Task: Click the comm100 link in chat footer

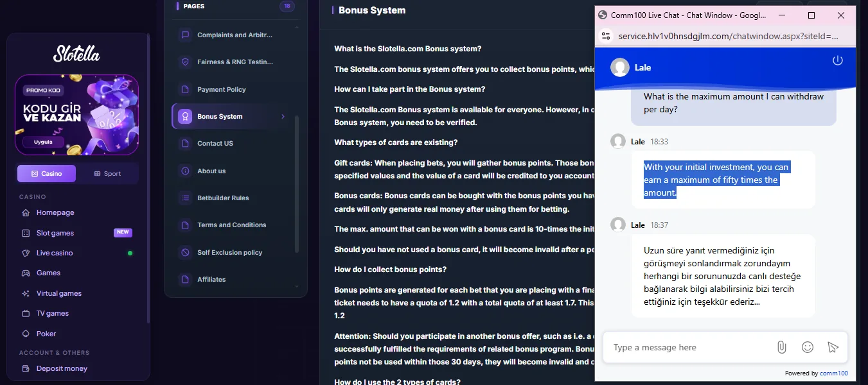Action: click(x=834, y=373)
